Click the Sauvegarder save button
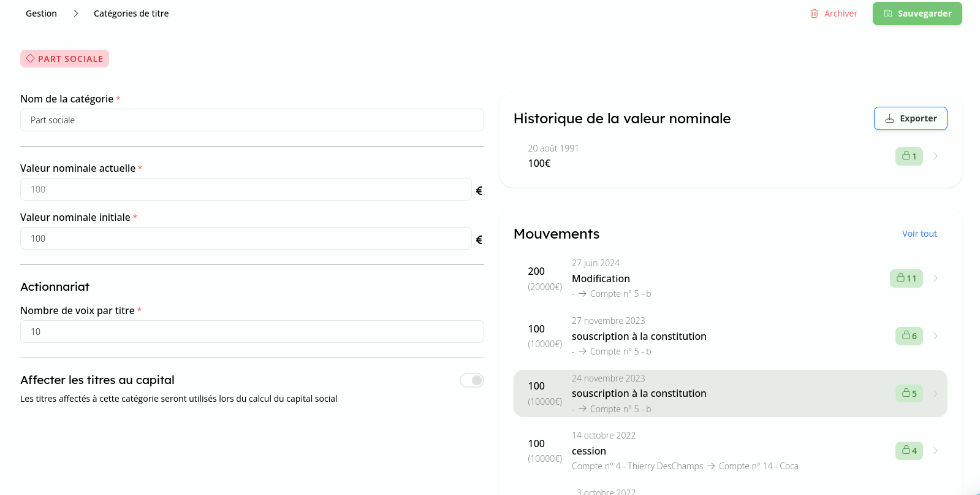The image size is (980, 495). click(917, 13)
